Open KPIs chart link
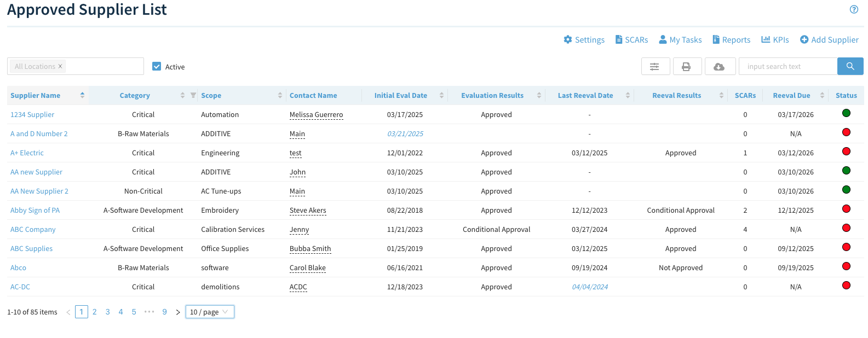Screen dimensions: 868x338 tap(775, 40)
